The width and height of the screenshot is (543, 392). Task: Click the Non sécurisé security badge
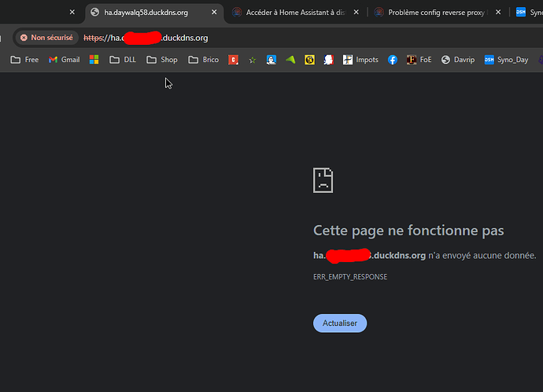point(46,38)
